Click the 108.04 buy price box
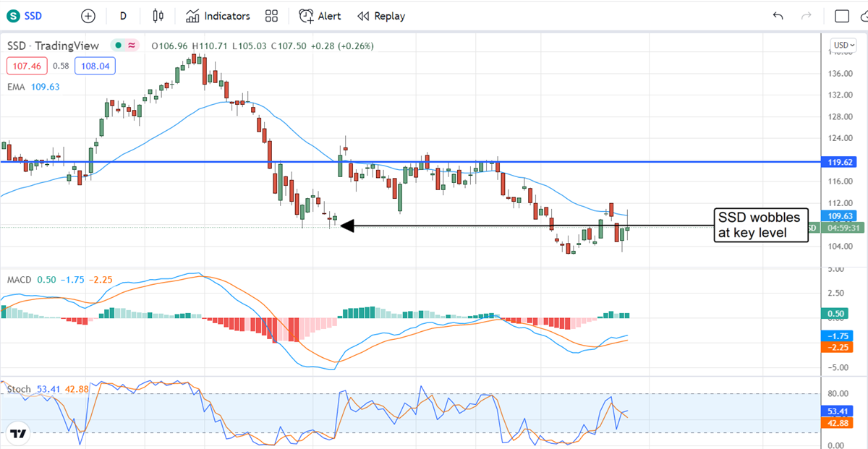Screen dimensions: 868x449 pyautogui.click(x=95, y=66)
